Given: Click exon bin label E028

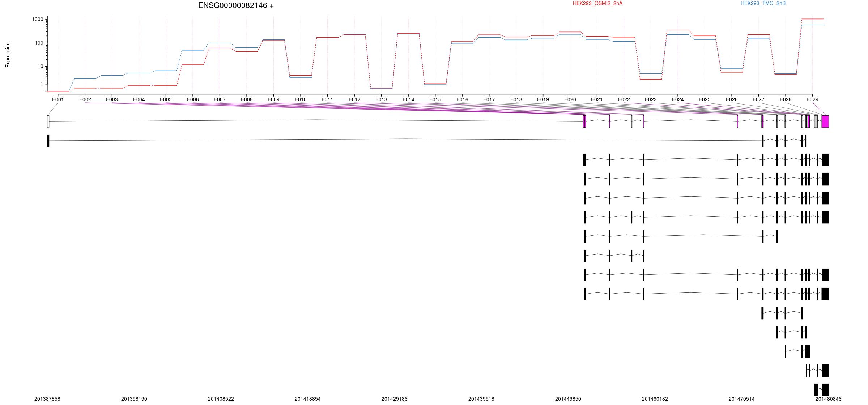Looking at the screenshot, I should click(x=786, y=99).
